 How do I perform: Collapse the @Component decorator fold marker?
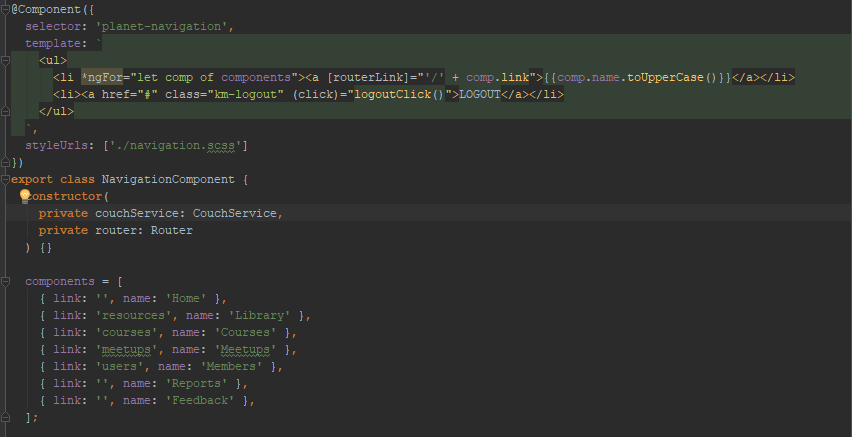pyautogui.click(x=5, y=9)
